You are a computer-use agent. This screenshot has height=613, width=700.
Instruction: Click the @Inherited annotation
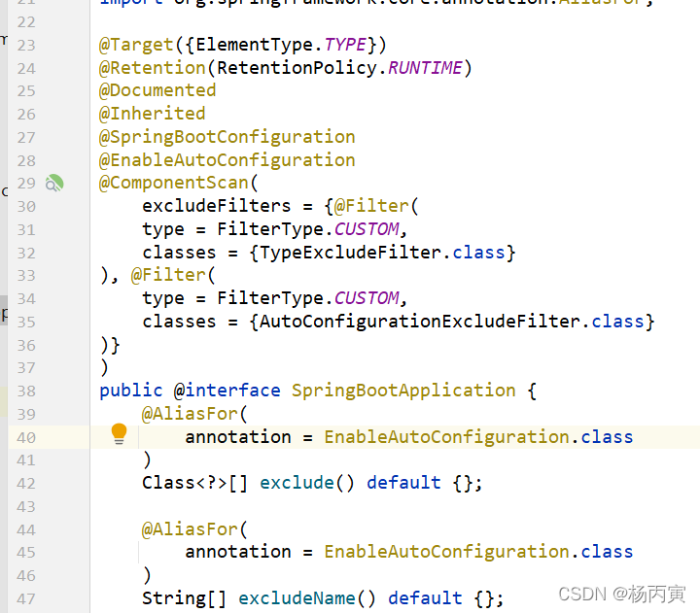click(x=153, y=114)
